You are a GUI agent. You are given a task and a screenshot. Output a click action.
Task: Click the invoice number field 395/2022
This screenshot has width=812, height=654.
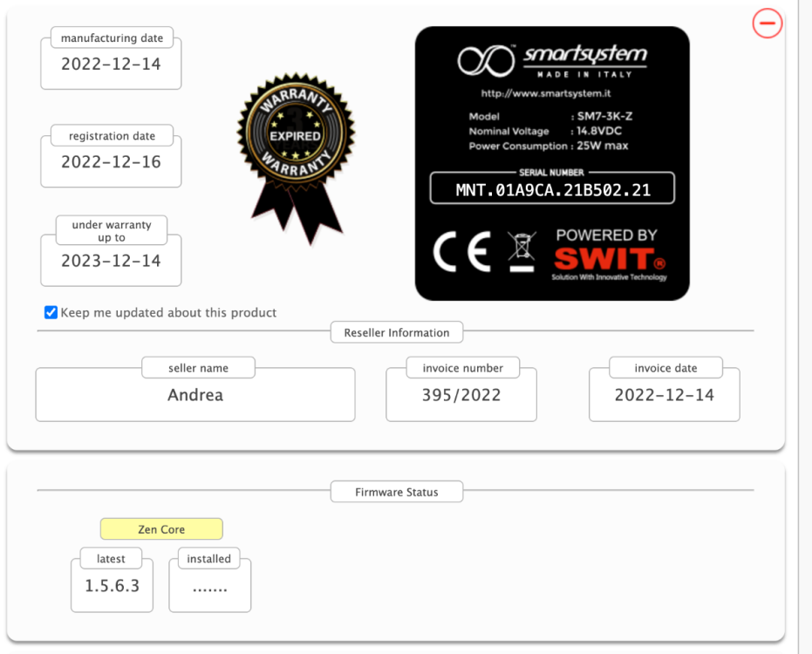pos(461,395)
